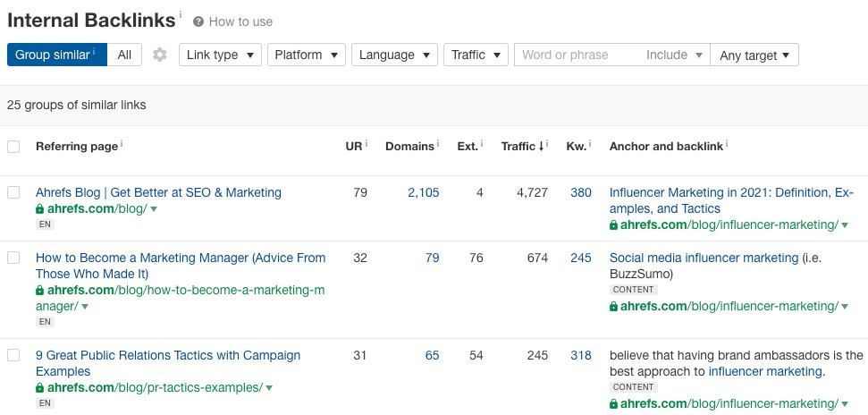The image size is (868, 415).
Task: Open 9 Great Public Relations Tactics link
Action: (168, 363)
